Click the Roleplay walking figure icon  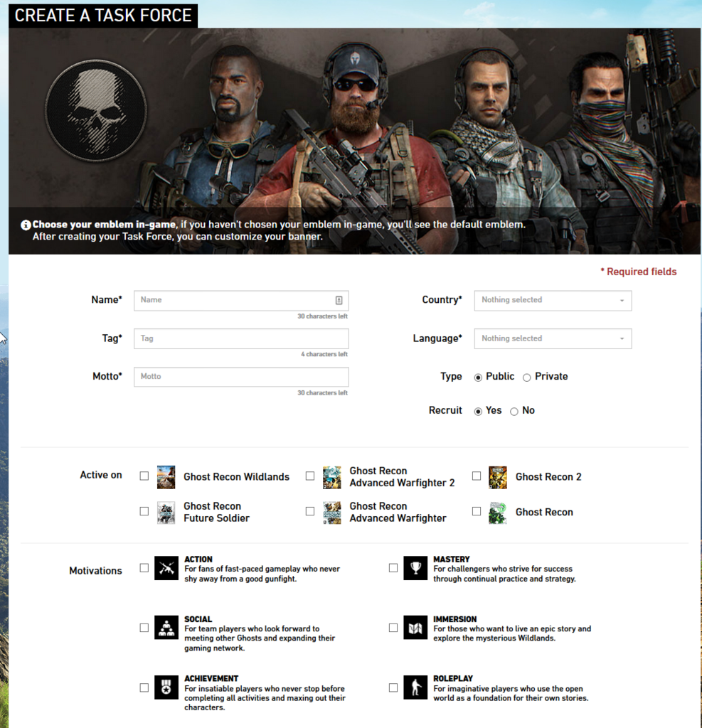[x=415, y=687]
